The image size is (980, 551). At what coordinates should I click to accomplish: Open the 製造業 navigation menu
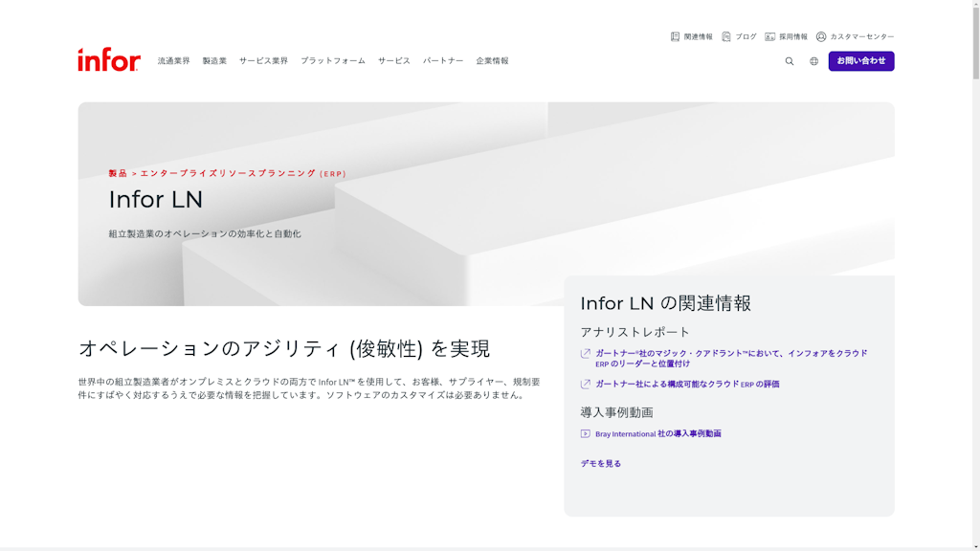click(x=216, y=60)
